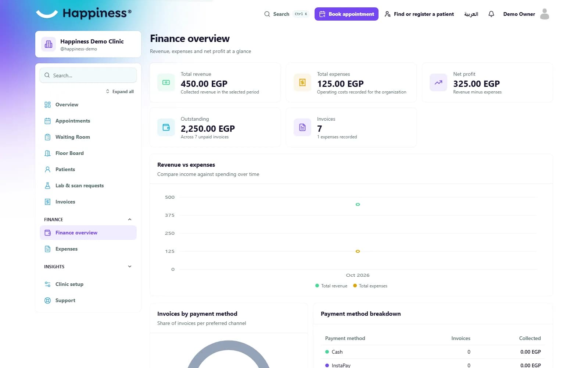Screen dimensions: 588x368
Task: Click the Payment method column header
Action: (345, 338)
